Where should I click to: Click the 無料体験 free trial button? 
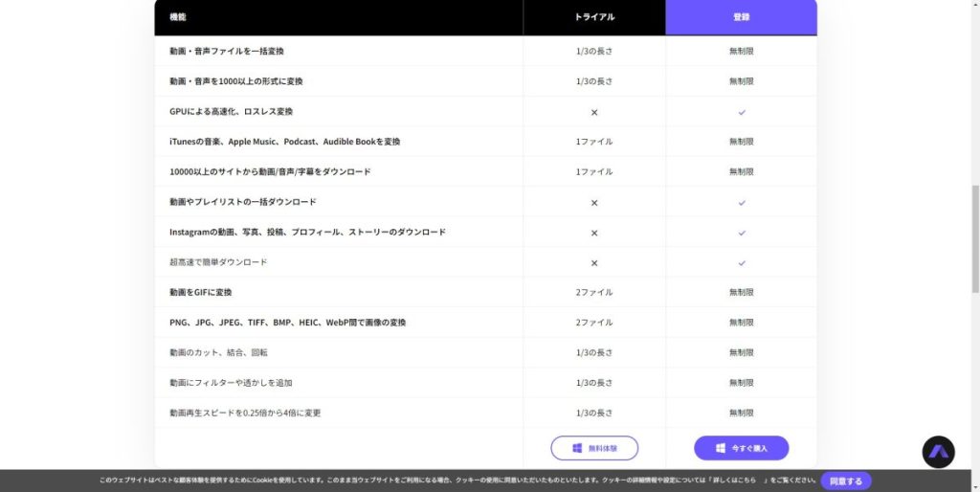(594, 448)
